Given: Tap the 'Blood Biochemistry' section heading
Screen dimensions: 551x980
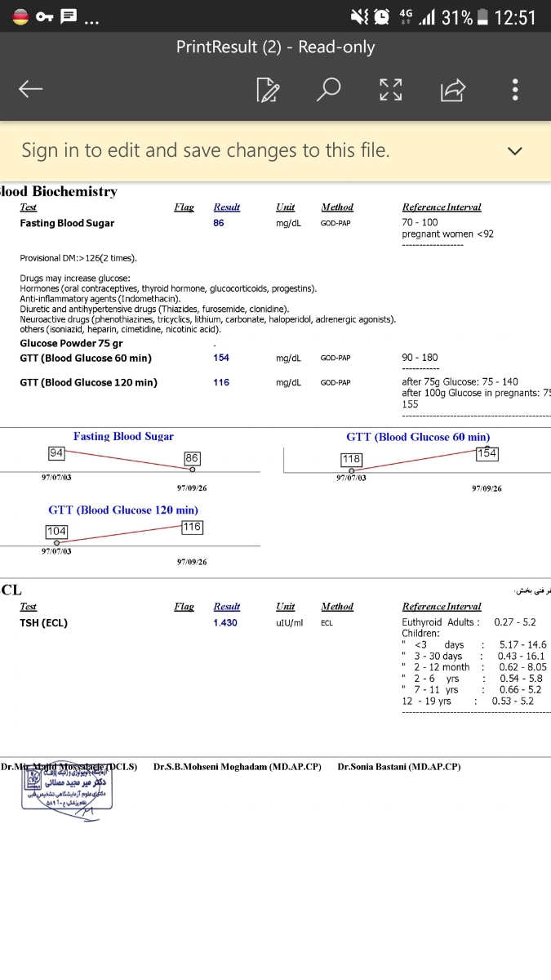Looking at the screenshot, I should click(59, 191).
